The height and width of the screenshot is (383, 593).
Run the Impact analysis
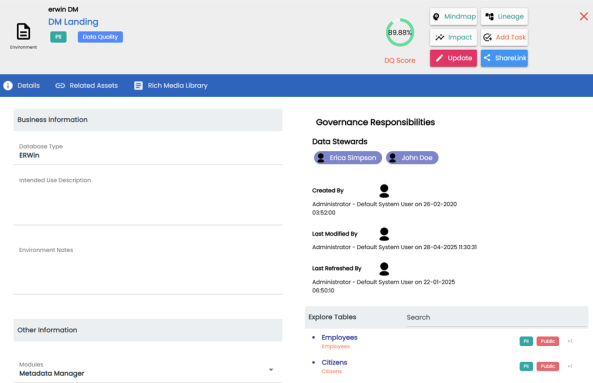click(x=453, y=37)
